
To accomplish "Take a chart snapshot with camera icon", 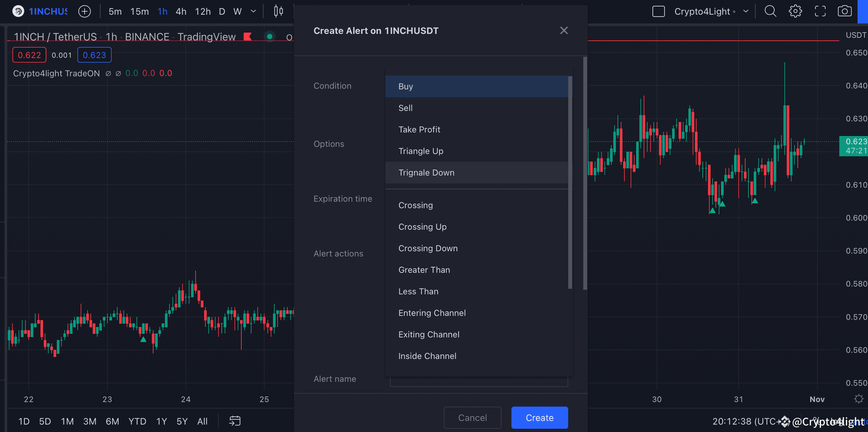I will pyautogui.click(x=845, y=11).
